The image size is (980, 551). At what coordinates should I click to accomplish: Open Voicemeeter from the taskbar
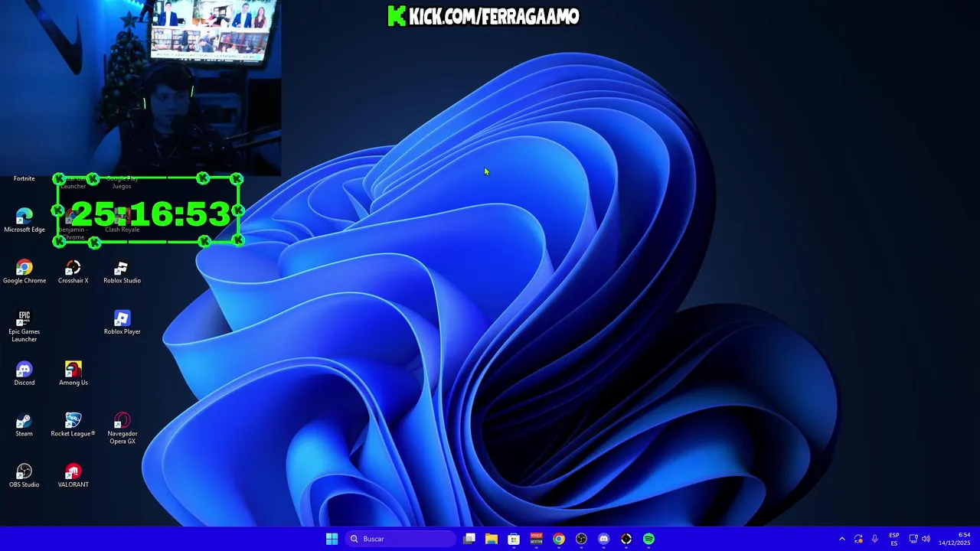click(x=536, y=539)
